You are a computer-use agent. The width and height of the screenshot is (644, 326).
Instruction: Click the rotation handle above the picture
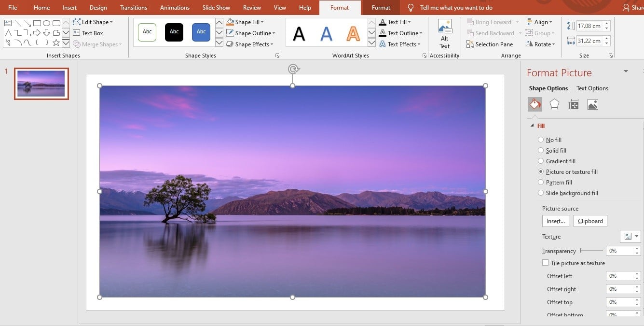(x=293, y=69)
